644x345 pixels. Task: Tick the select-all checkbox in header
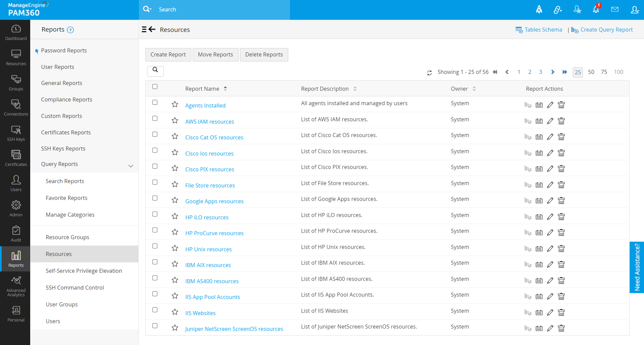pyautogui.click(x=155, y=87)
